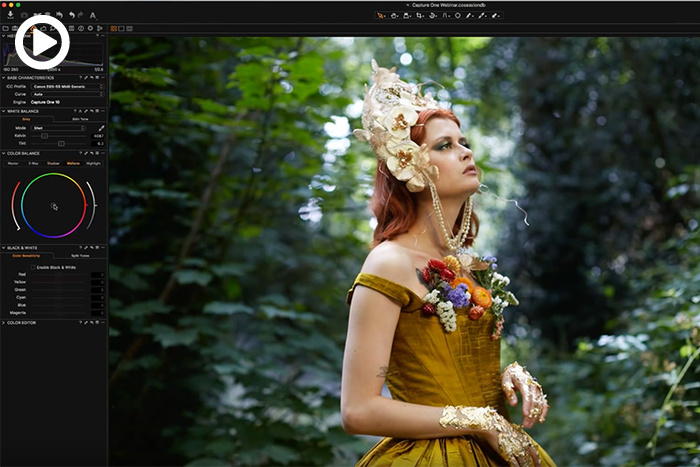
Task: Open the Output gear tool tab icon
Action: click(x=90, y=29)
